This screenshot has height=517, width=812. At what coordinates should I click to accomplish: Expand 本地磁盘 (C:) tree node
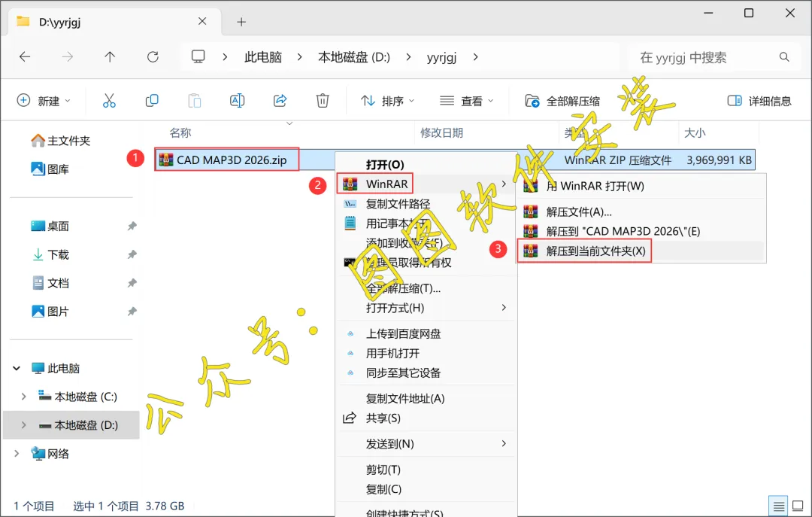coord(23,397)
